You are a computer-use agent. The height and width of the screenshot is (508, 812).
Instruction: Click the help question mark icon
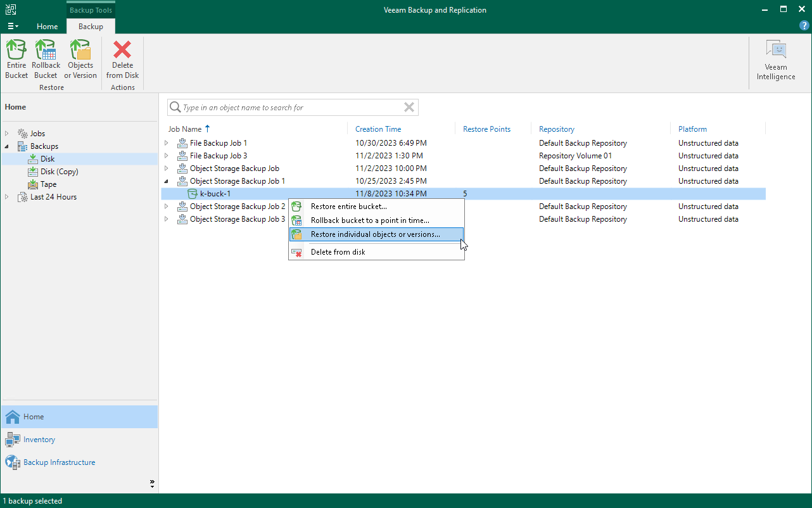point(804,25)
